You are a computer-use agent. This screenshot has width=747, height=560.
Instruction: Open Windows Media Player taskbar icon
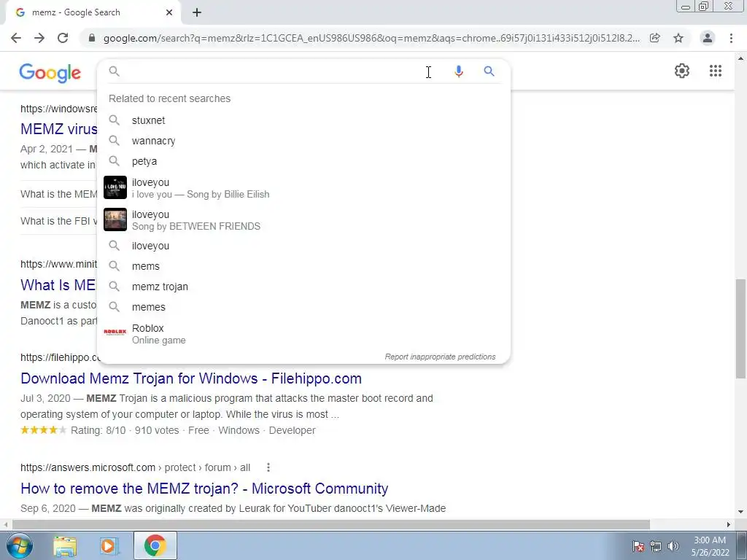point(109,546)
